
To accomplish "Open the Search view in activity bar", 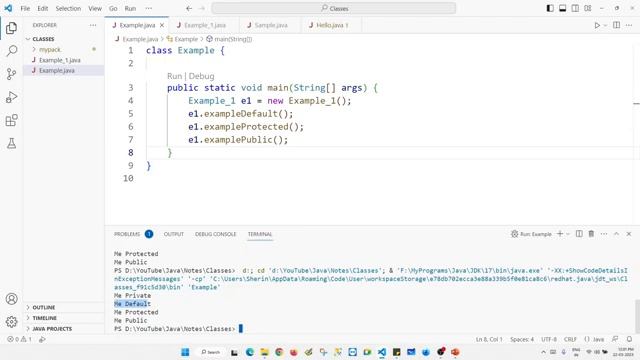I will tap(11, 51).
